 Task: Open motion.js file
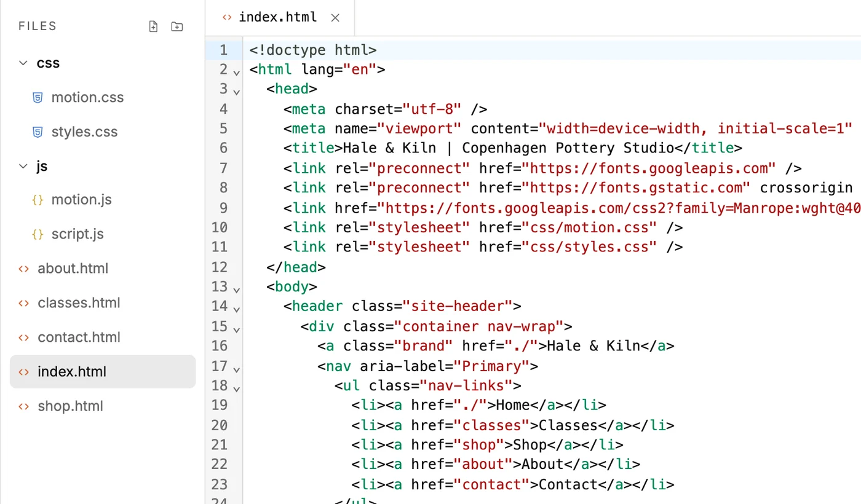pos(81,200)
